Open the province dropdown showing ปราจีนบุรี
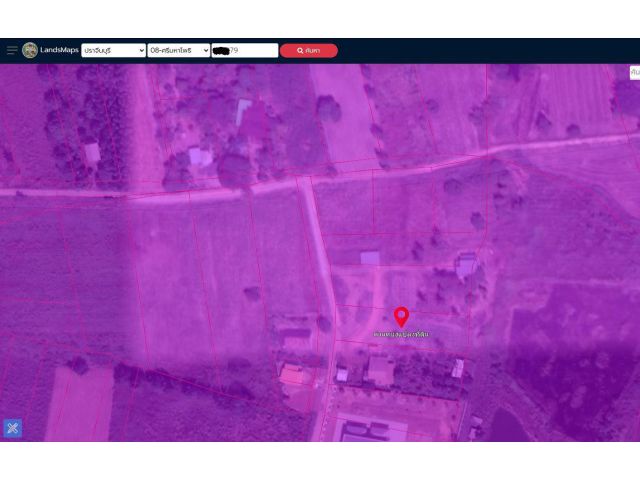 [113, 50]
